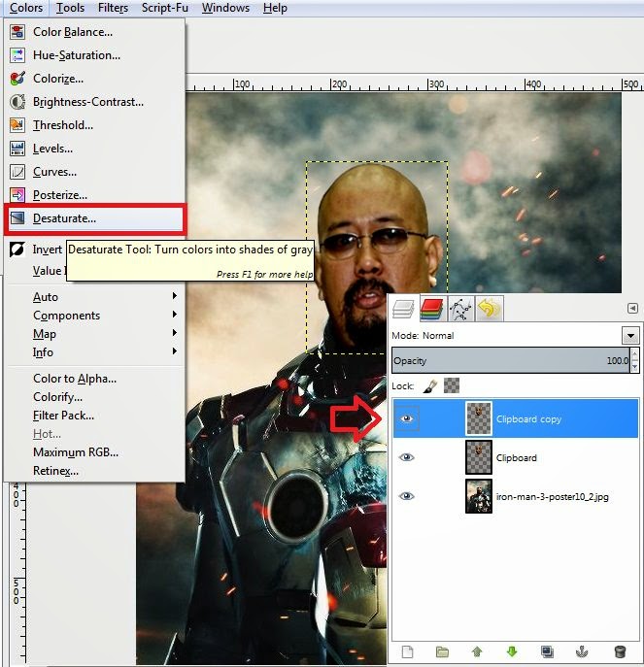
Task: Select the Clipboard layer name
Action: [x=517, y=457]
